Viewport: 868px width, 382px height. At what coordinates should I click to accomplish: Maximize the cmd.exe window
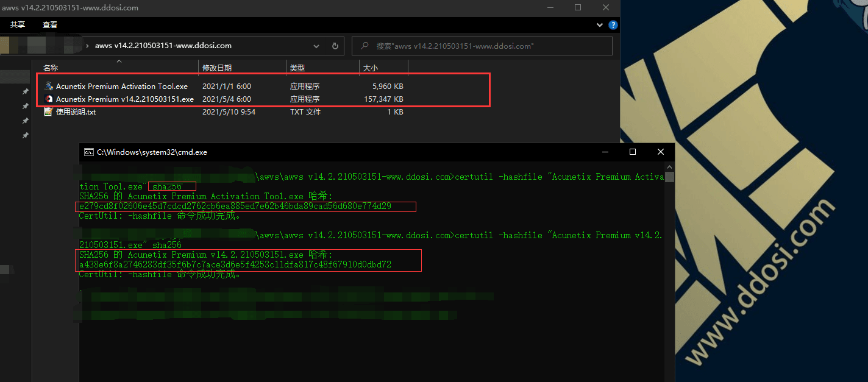633,152
